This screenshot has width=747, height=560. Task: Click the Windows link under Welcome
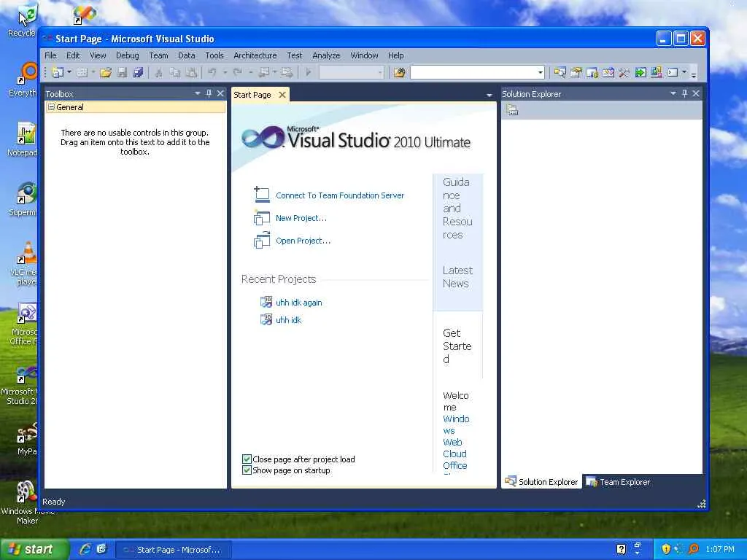(456, 424)
